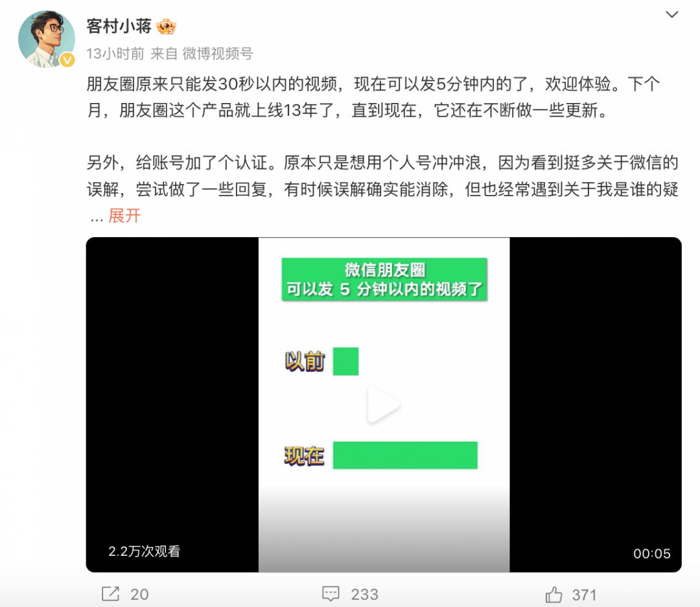Click the yellow verified V badge

[x=67, y=60]
